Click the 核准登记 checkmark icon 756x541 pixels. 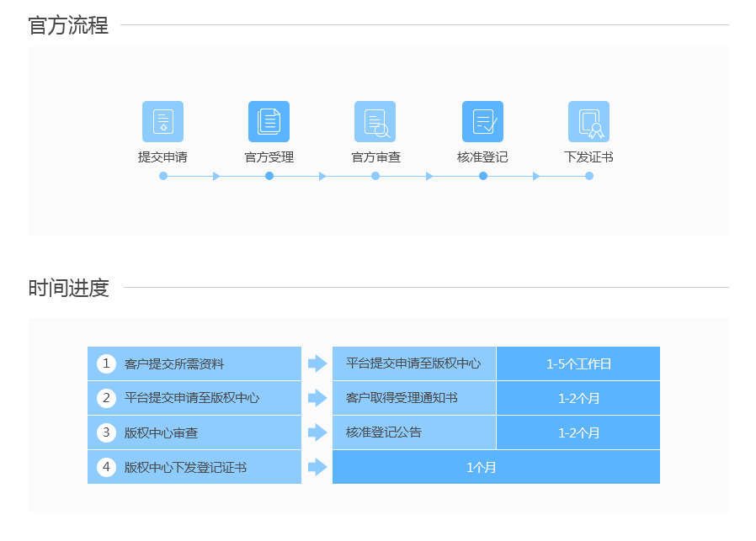coord(482,121)
